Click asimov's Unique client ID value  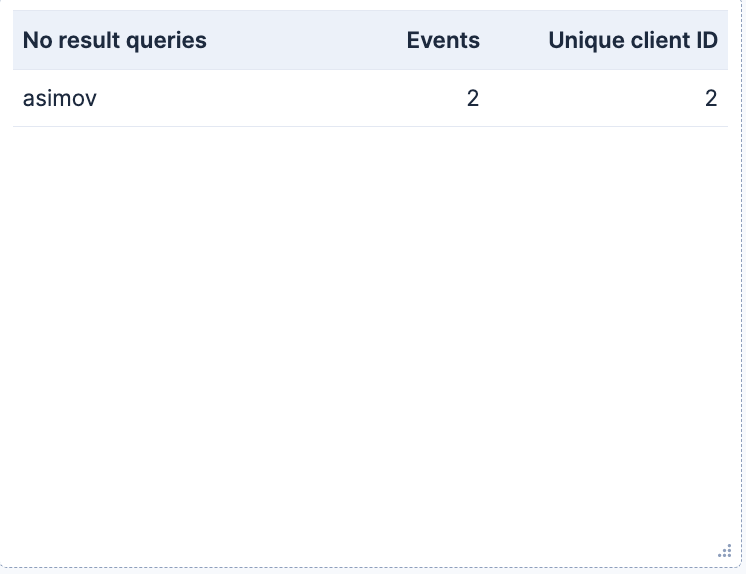point(711,99)
